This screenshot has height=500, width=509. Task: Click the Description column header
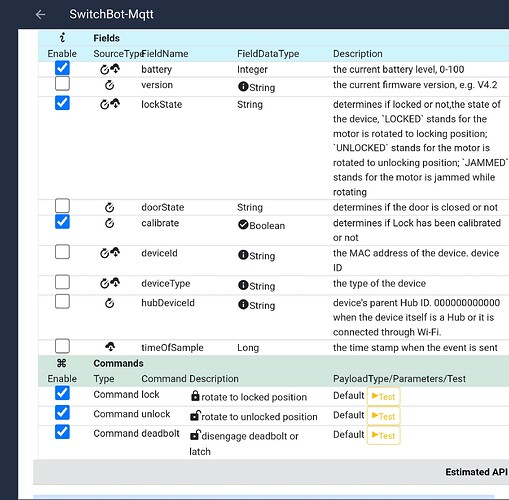[x=358, y=54]
